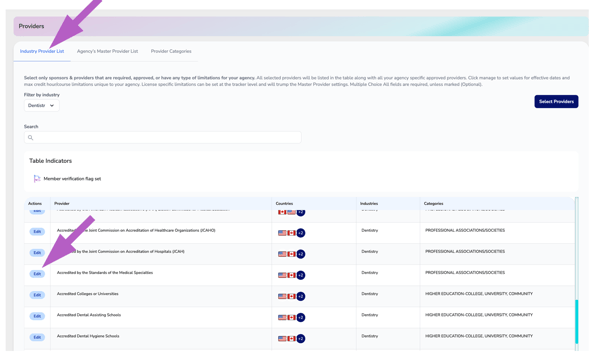Click the Categories column header
This screenshot has height=360, width=597.
click(x=434, y=204)
